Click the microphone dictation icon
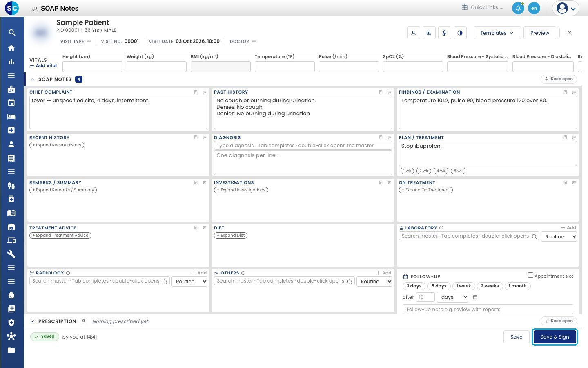The width and height of the screenshot is (588, 368). coord(444,33)
